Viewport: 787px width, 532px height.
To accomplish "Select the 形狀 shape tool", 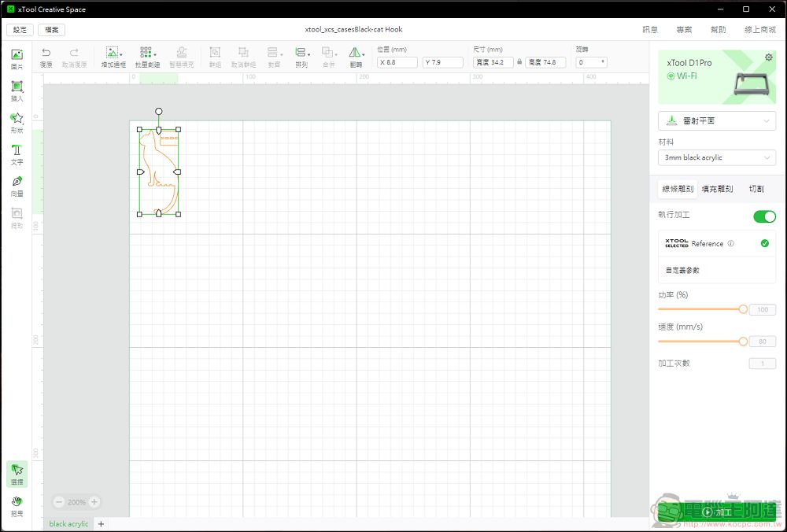I will (17, 121).
